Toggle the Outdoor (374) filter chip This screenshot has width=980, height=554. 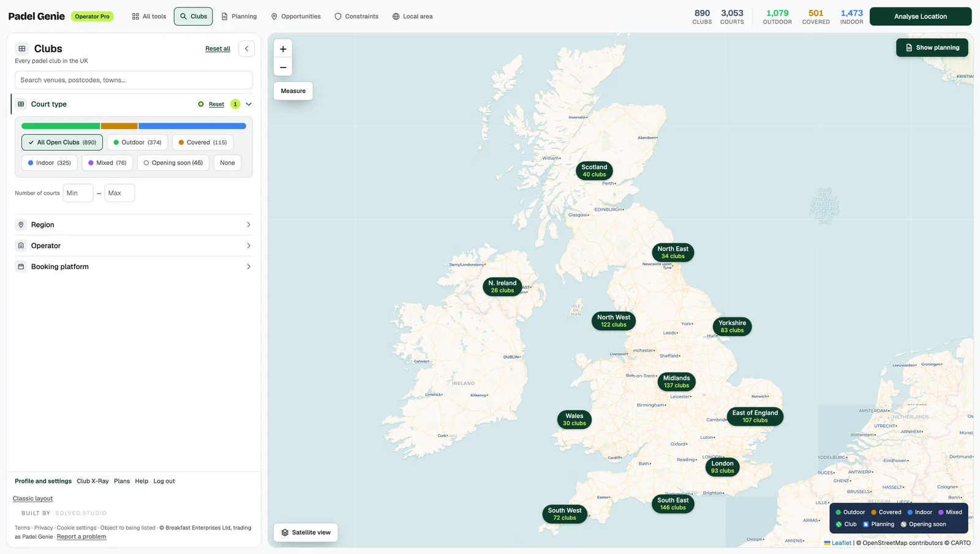(137, 142)
